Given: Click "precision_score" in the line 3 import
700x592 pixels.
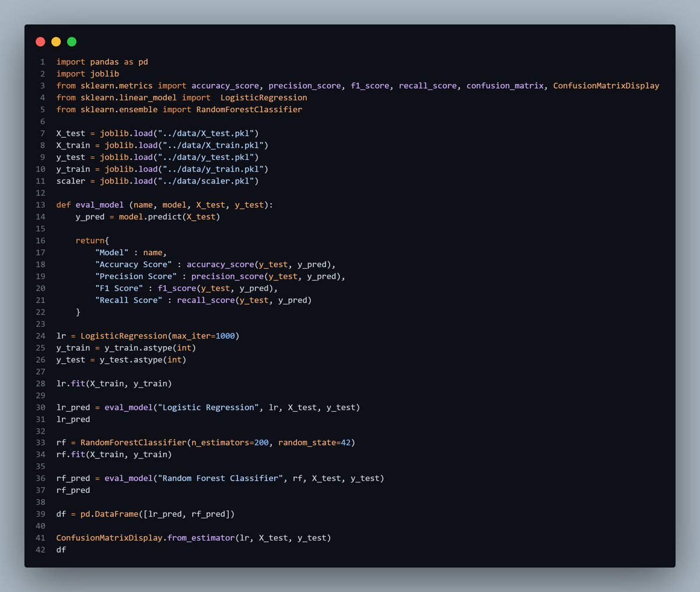Looking at the screenshot, I should pyautogui.click(x=304, y=86).
